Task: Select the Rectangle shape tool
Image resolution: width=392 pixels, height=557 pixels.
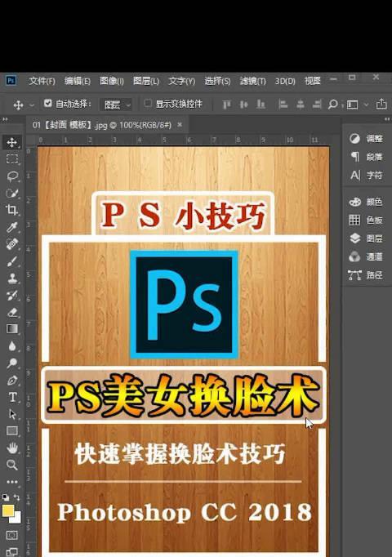Action: click(x=12, y=431)
